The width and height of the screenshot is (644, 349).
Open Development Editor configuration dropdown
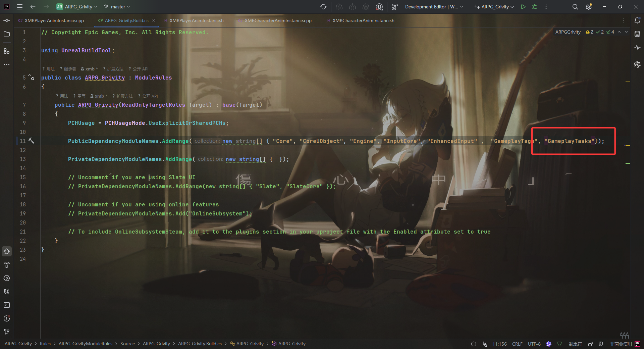click(434, 7)
